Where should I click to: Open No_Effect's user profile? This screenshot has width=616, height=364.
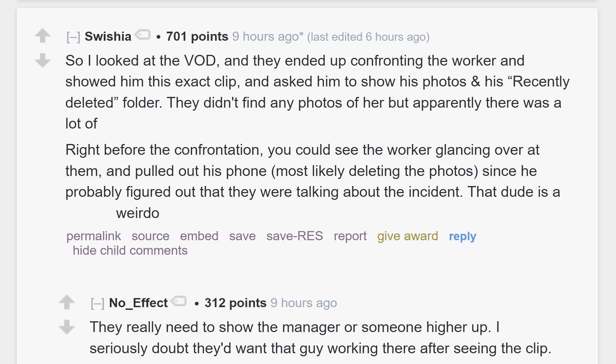(x=138, y=303)
